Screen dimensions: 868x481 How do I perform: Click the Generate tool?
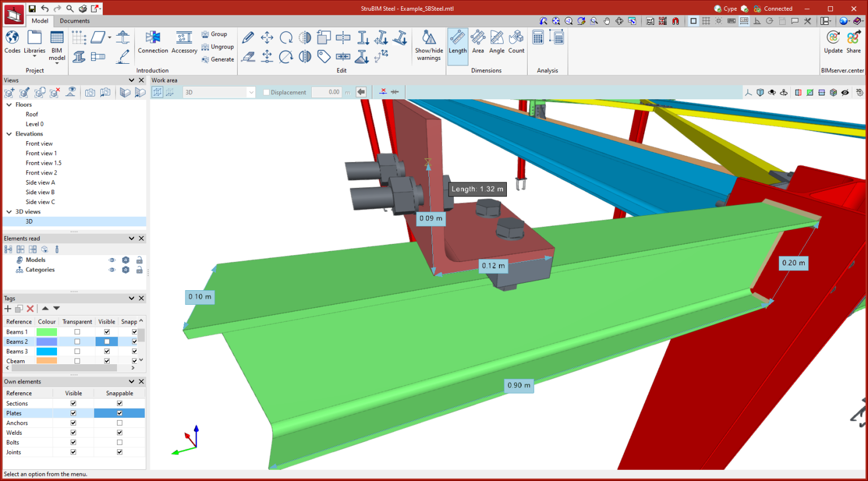[x=218, y=59]
